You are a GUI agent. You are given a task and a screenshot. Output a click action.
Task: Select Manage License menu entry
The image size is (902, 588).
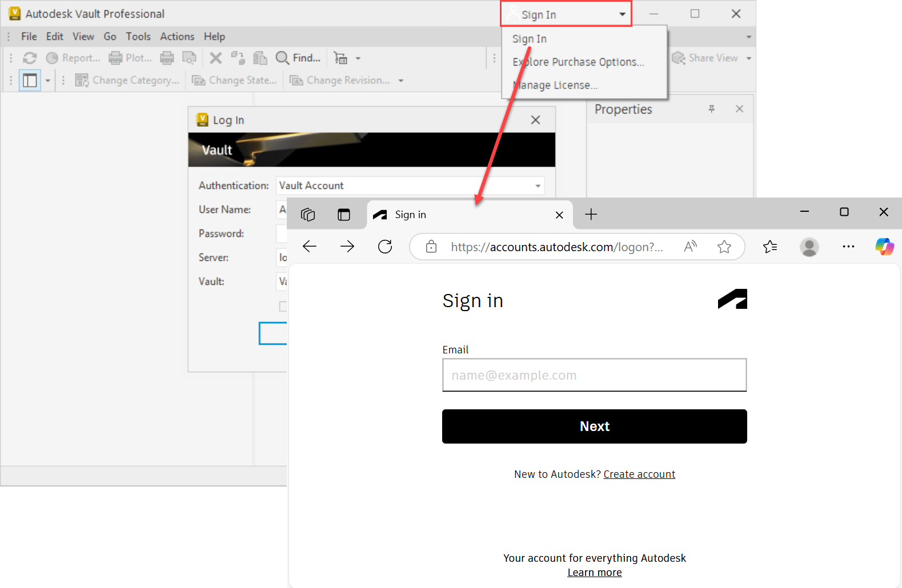pyautogui.click(x=555, y=85)
